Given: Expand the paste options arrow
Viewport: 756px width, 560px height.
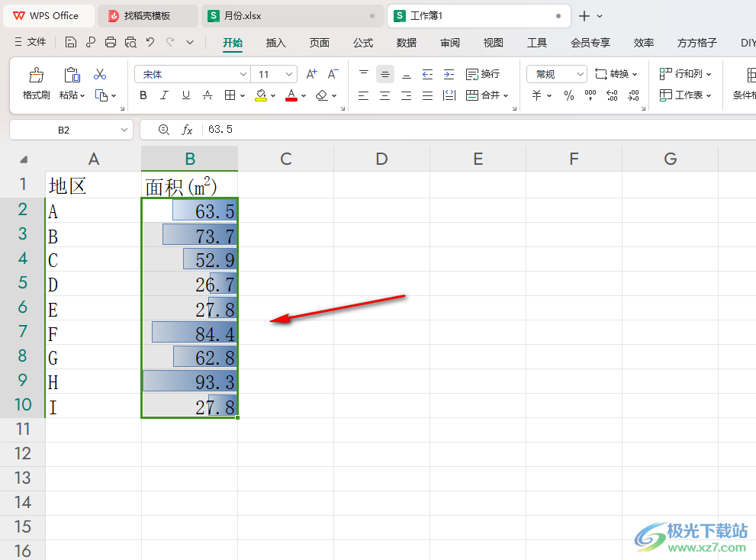Looking at the screenshot, I should 82,95.
